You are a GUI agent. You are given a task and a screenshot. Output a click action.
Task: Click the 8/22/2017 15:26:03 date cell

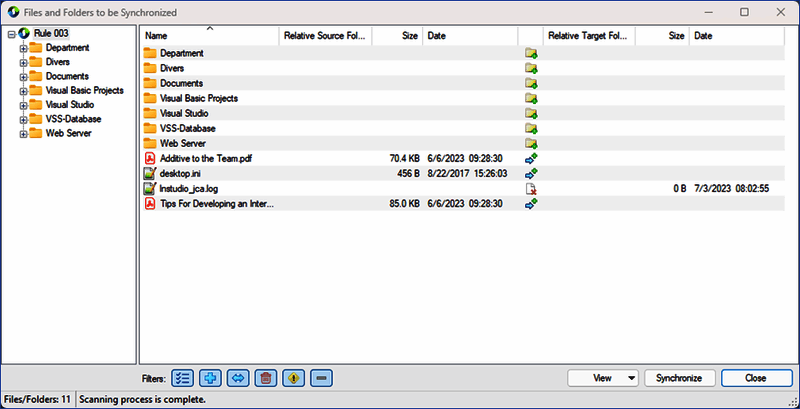coord(467,173)
